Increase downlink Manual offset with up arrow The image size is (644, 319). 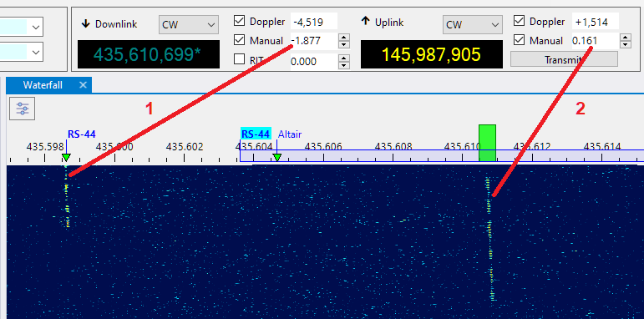pos(344,38)
